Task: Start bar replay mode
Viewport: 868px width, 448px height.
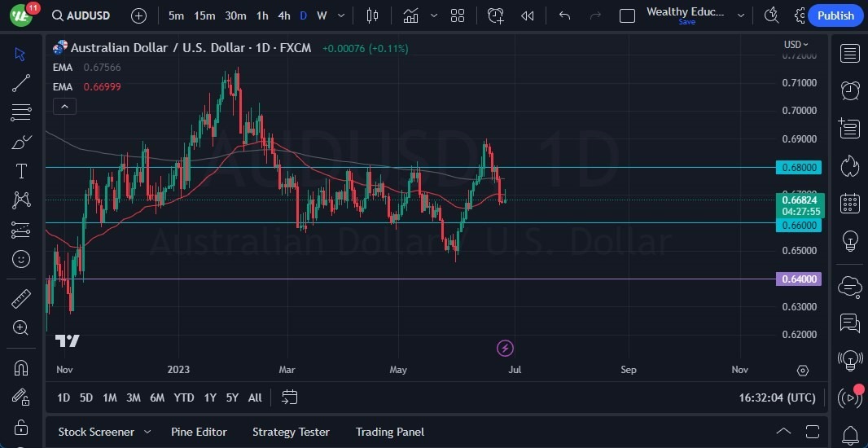Action: coord(527,16)
